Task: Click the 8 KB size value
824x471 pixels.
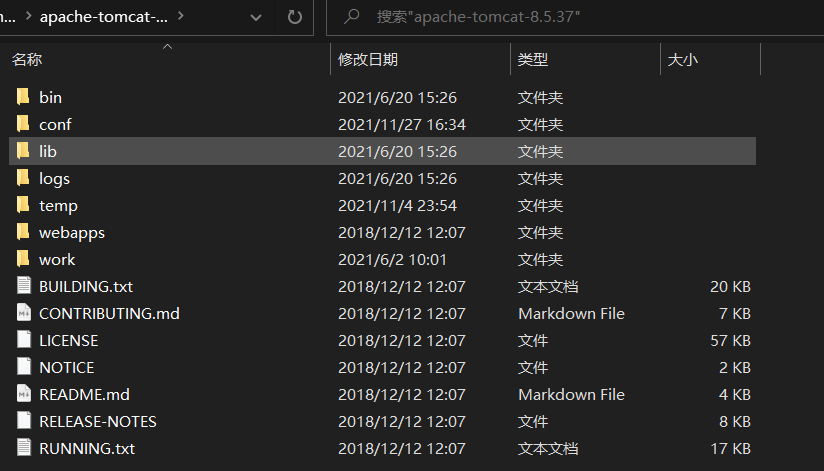Action: [x=735, y=422]
